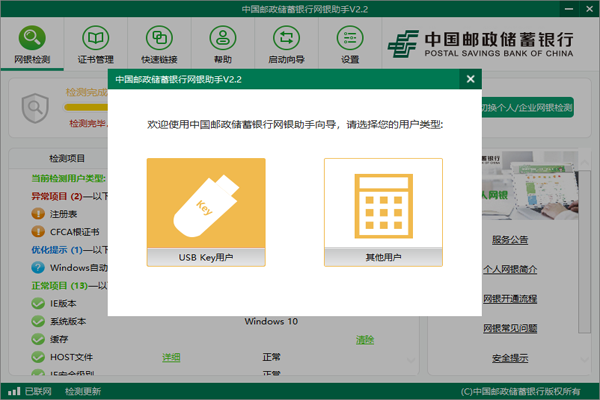Close the wizard dialog
The height and width of the screenshot is (400, 600).
click(469, 78)
